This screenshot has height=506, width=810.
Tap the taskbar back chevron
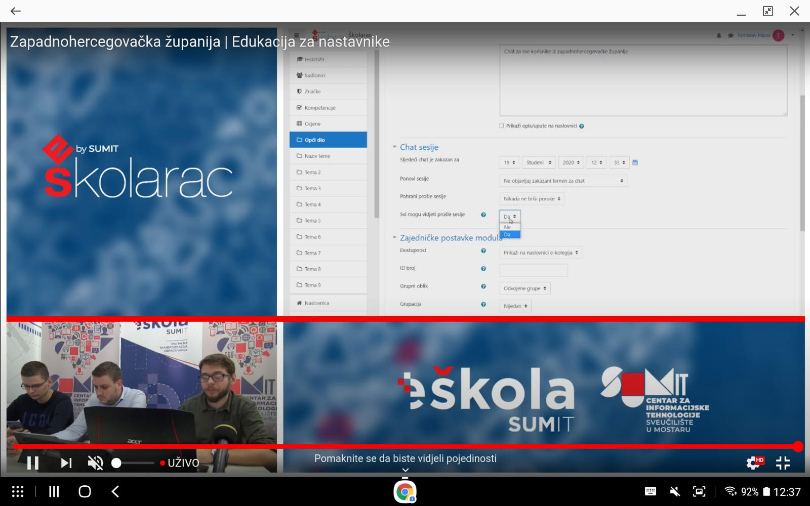[x=116, y=492]
